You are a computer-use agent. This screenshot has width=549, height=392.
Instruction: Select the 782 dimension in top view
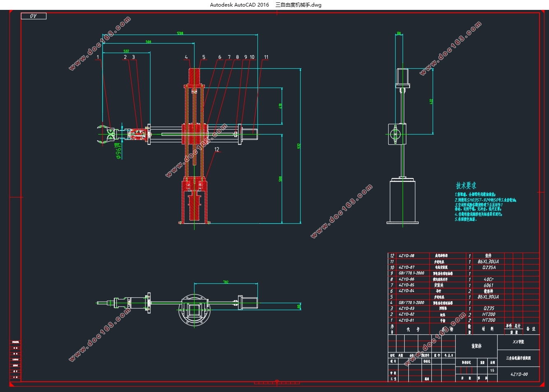(x=226, y=282)
